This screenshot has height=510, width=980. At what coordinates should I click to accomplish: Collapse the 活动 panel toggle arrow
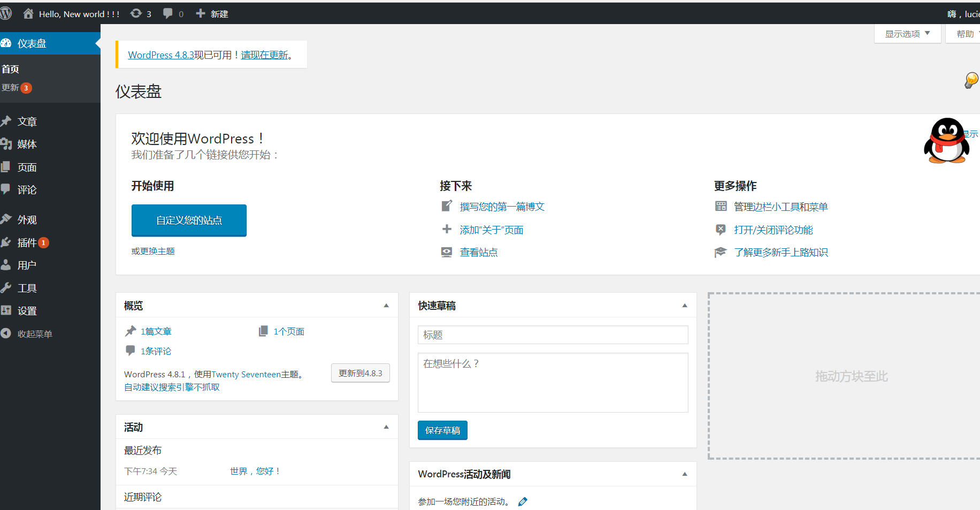click(x=386, y=427)
